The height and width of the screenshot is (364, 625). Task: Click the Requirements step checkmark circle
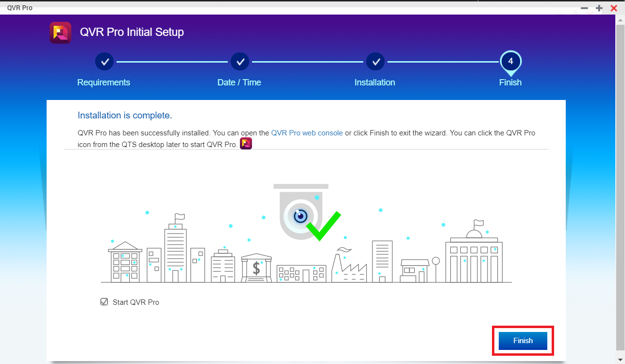tap(104, 62)
